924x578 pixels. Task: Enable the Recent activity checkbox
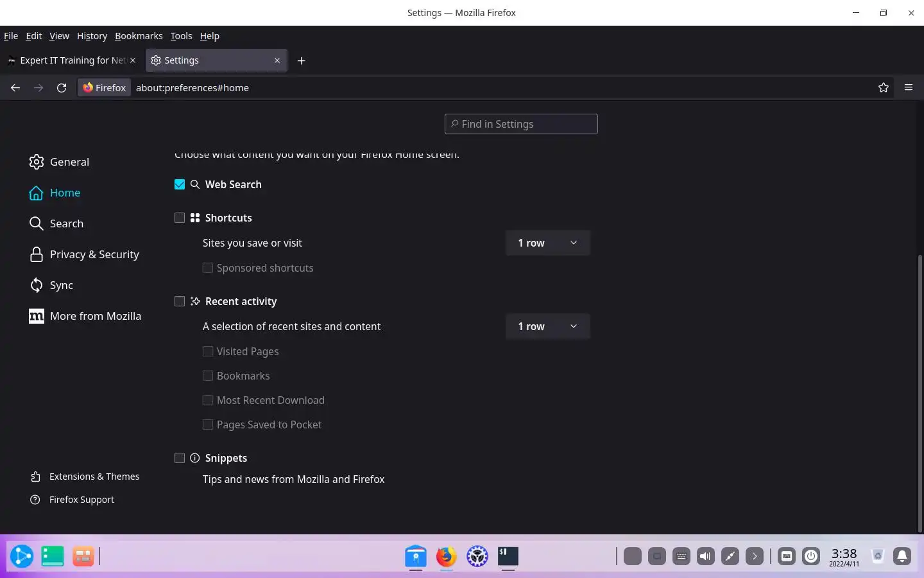[180, 301]
